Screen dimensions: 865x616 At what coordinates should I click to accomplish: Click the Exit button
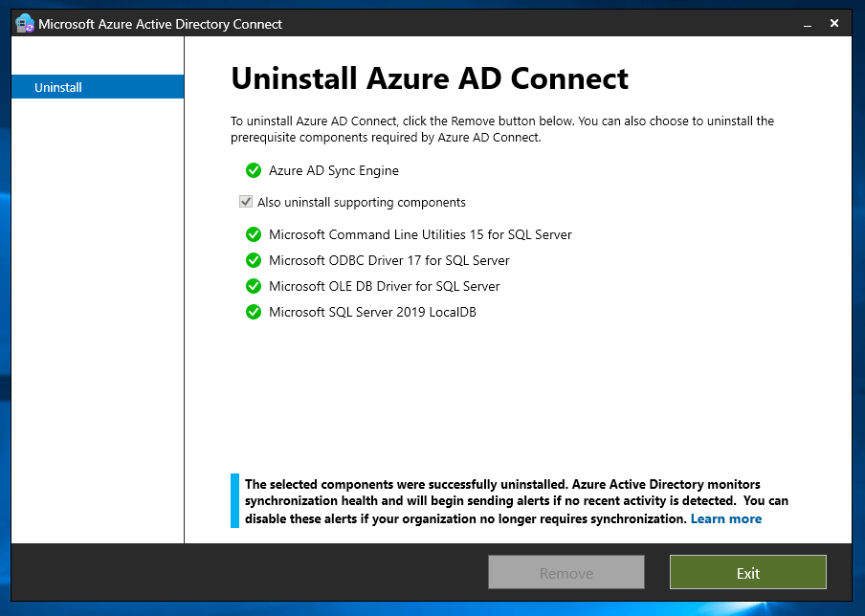pyautogui.click(x=747, y=572)
